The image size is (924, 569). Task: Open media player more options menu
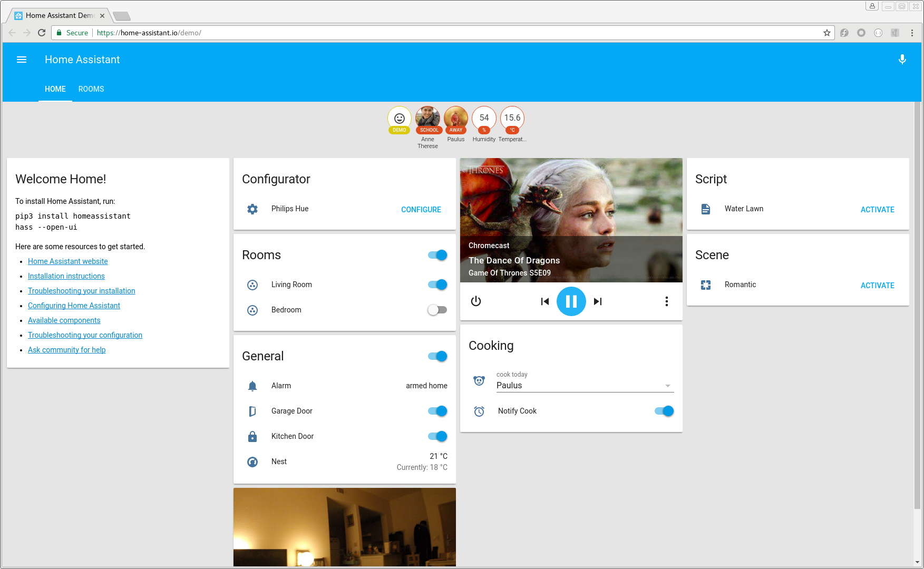(x=666, y=301)
